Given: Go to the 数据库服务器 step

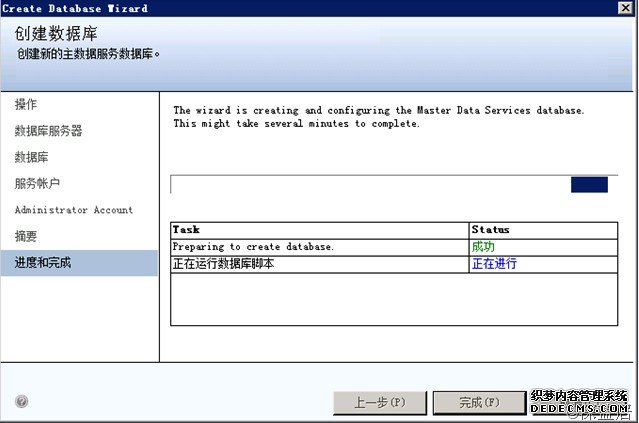Looking at the screenshot, I should (48, 131).
